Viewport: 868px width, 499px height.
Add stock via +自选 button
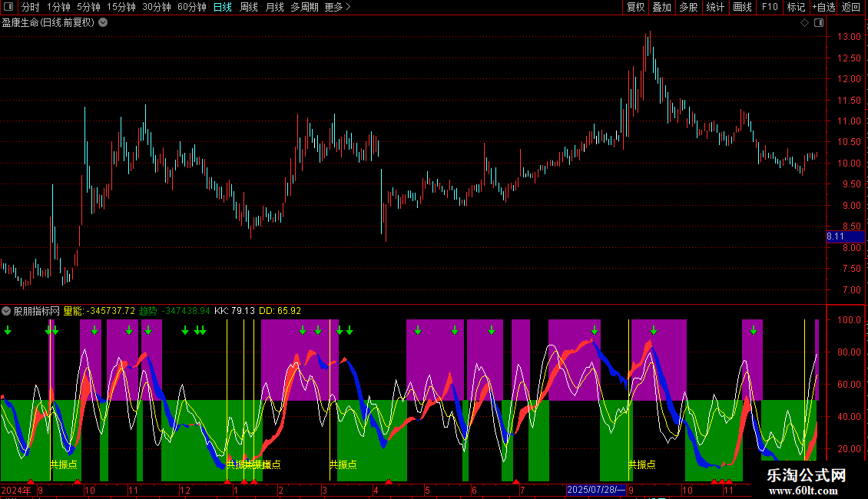click(823, 7)
